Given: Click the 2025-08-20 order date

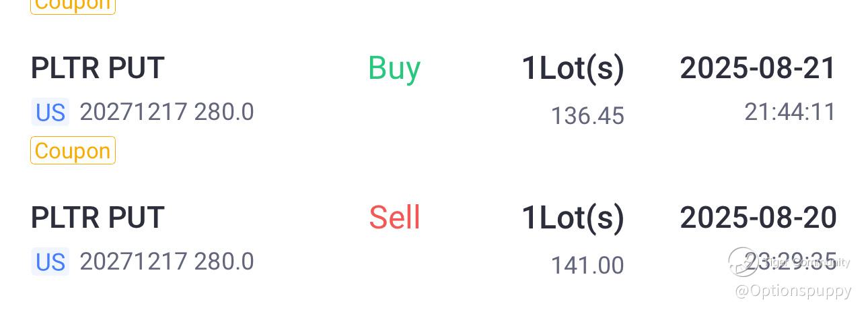Looking at the screenshot, I should click(758, 218).
